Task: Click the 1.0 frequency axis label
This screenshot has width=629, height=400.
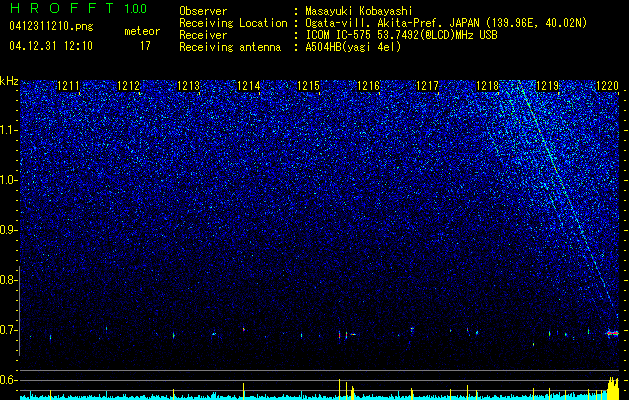Action: point(9,180)
